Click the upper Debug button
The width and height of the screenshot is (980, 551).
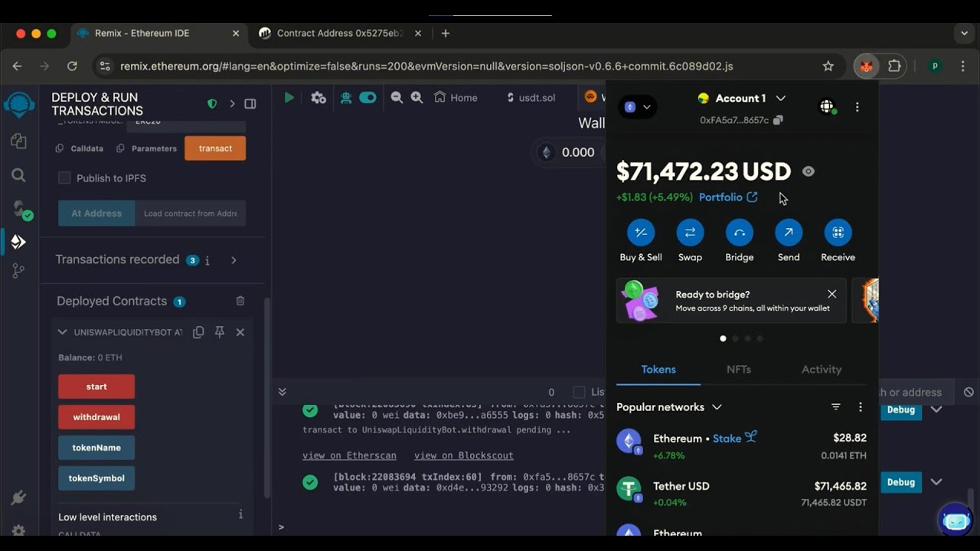tap(901, 409)
